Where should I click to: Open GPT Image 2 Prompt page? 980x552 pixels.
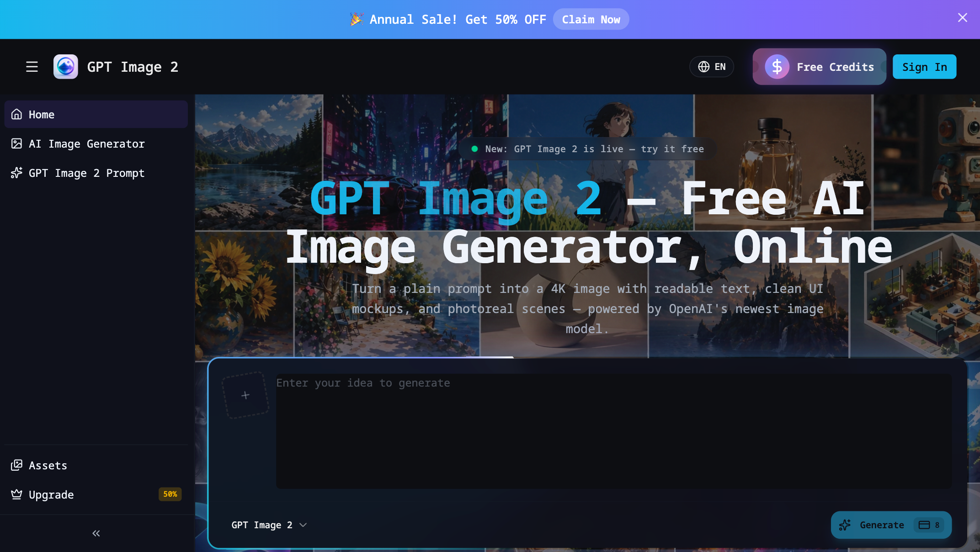87,173
